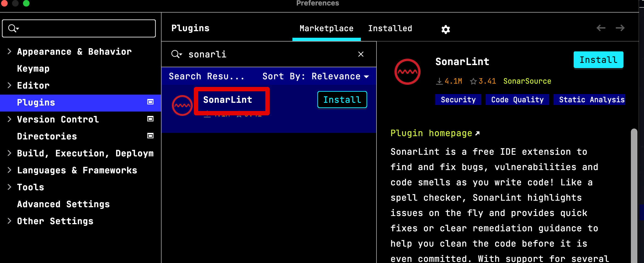Navigate back using the left arrow icon

(601, 28)
